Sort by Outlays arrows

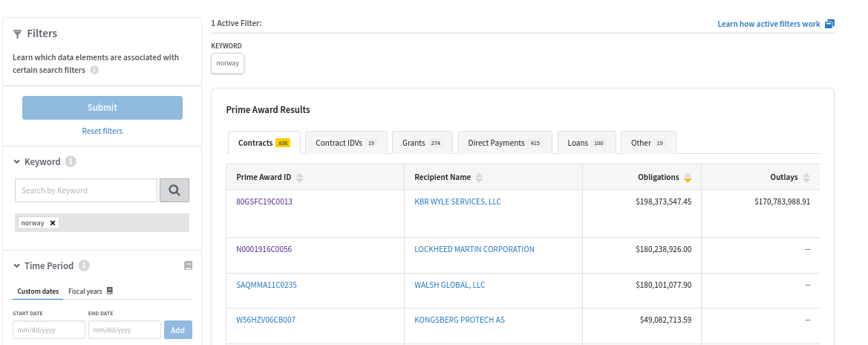click(806, 178)
